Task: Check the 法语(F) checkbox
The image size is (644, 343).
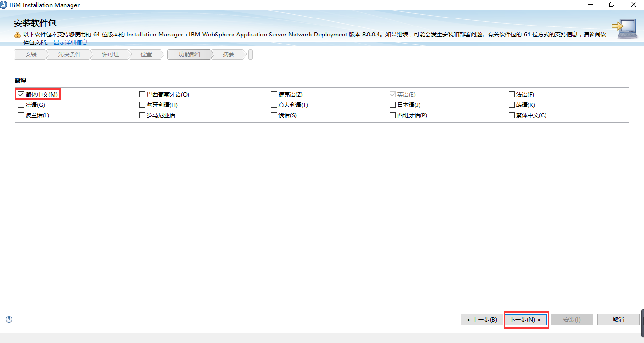Action: click(511, 95)
